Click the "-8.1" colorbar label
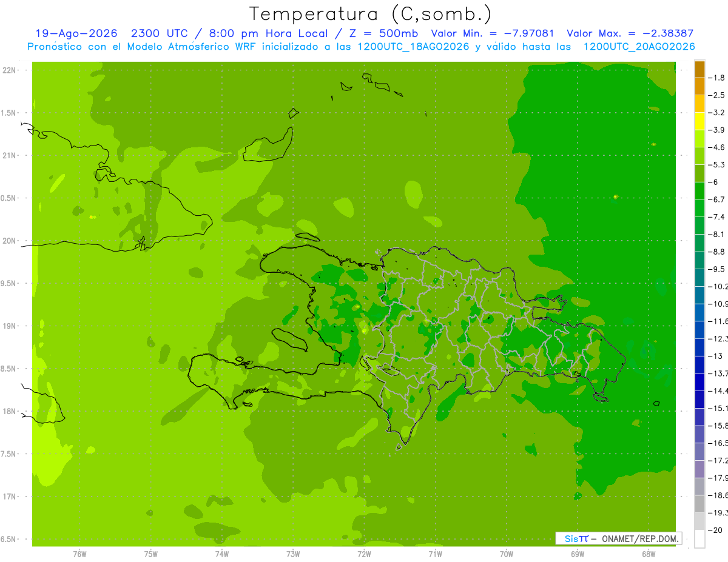 717,234
